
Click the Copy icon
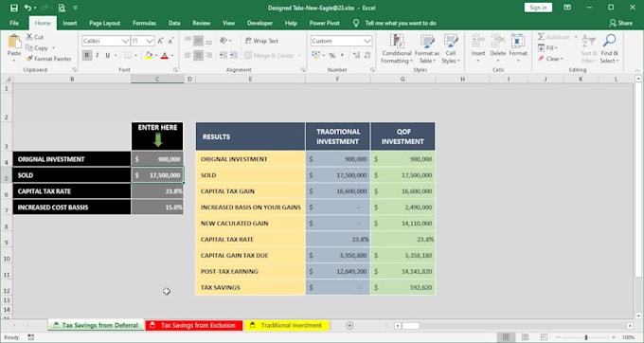point(29,47)
